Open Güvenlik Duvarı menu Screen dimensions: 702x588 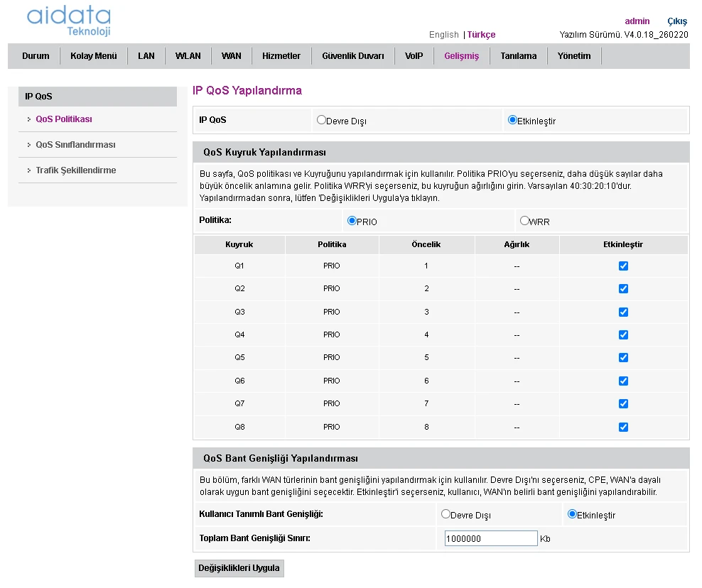[353, 56]
